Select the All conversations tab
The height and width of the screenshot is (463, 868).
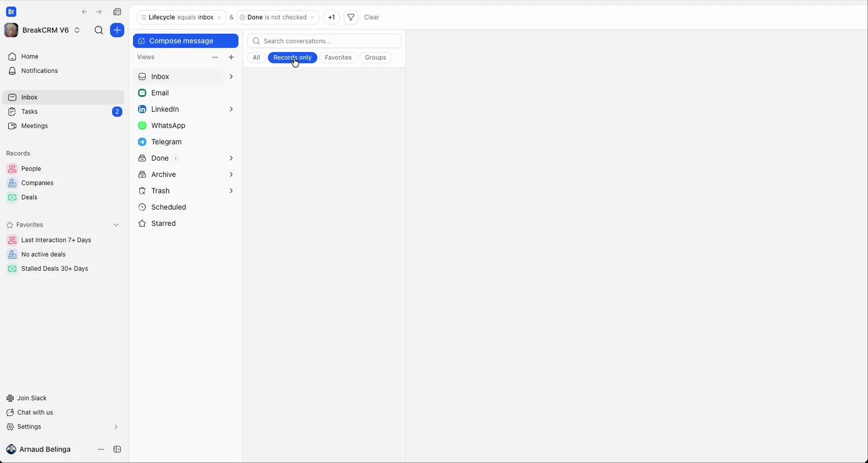257,58
